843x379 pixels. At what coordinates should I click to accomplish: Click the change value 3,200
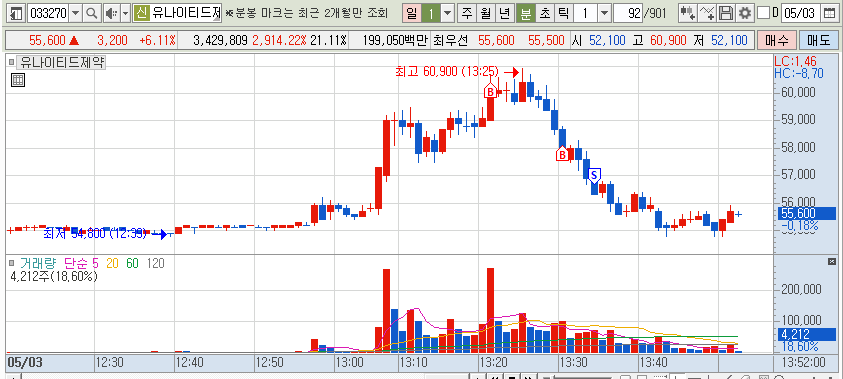(x=112, y=40)
